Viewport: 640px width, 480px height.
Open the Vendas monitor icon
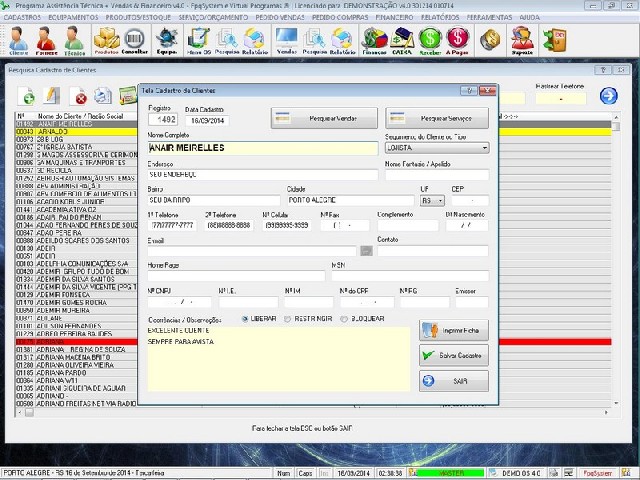(287, 40)
